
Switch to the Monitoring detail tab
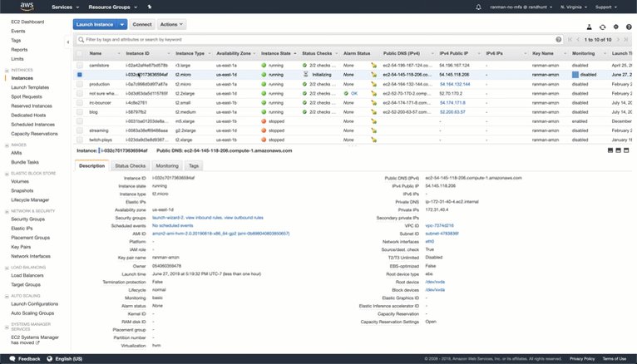coord(167,165)
